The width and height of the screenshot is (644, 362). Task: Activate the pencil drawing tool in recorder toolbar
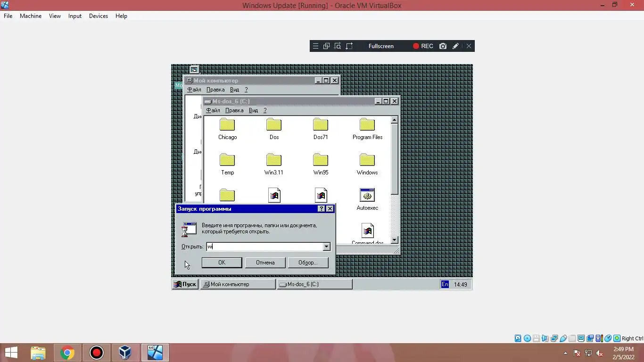[455, 46]
